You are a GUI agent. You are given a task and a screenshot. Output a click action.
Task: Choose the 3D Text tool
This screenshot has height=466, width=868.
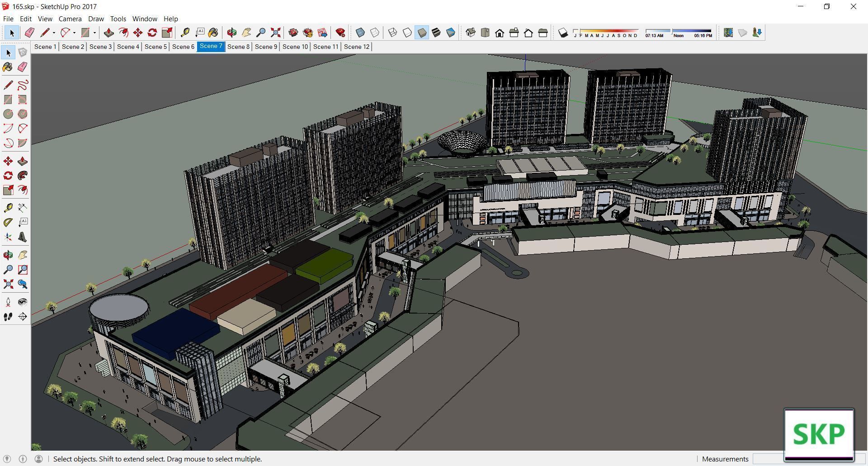click(23, 237)
